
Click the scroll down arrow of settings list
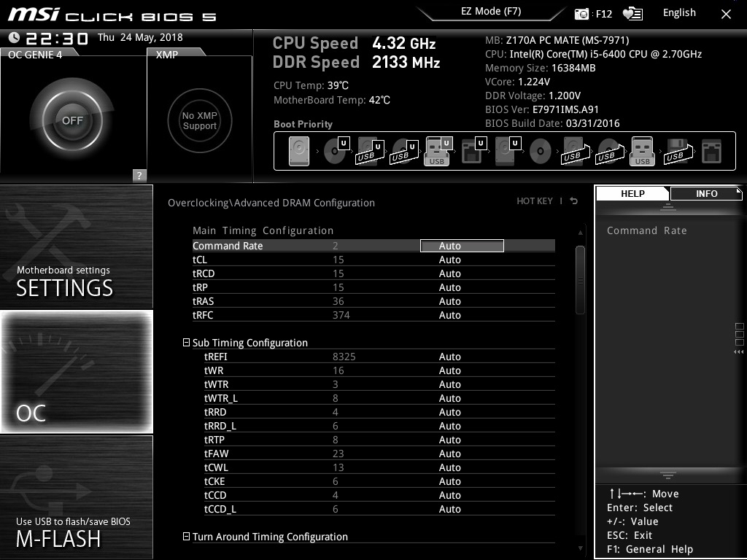pyautogui.click(x=580, y=548)
